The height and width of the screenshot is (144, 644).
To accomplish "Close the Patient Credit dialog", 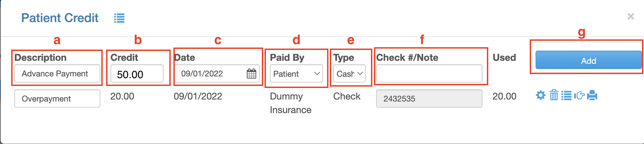I will click(x=631, y=16).
